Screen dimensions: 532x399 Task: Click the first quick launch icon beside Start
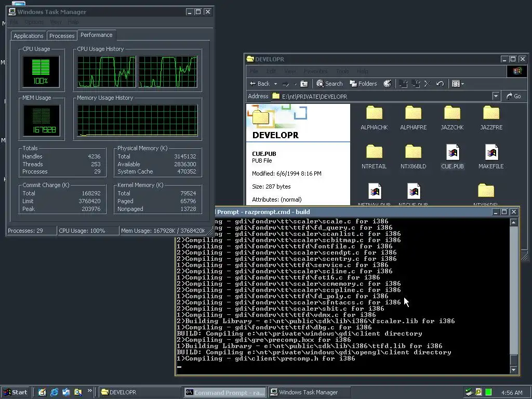42,392
